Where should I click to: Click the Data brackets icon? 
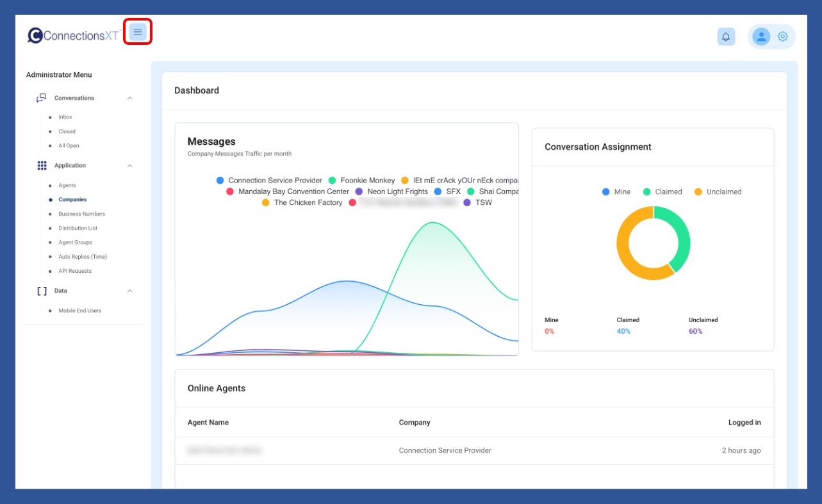point(42,291)
